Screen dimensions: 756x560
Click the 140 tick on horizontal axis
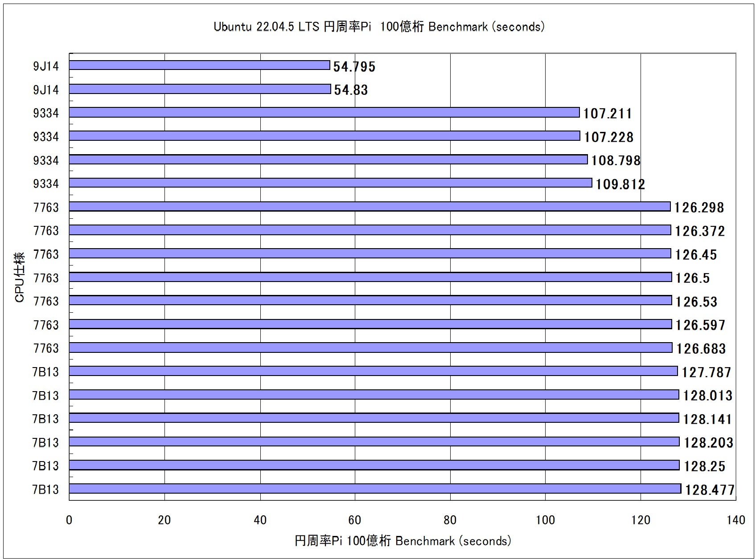click(x=735, y=520)
